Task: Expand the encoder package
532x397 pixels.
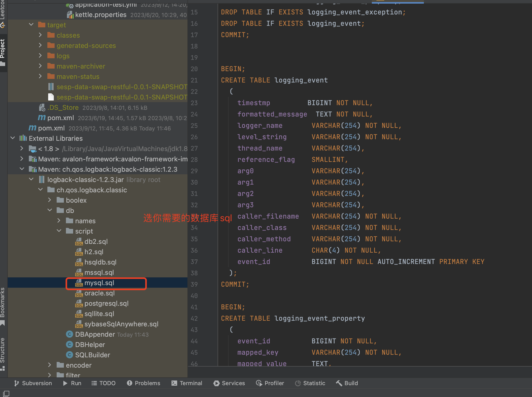Action: pos(49,365)
